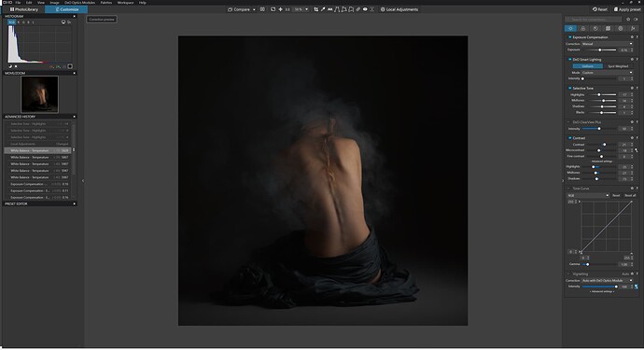The image size is (644, 350).
Task: Select Spot Weighted Smart Lighting mode
Action: [618, 66]
